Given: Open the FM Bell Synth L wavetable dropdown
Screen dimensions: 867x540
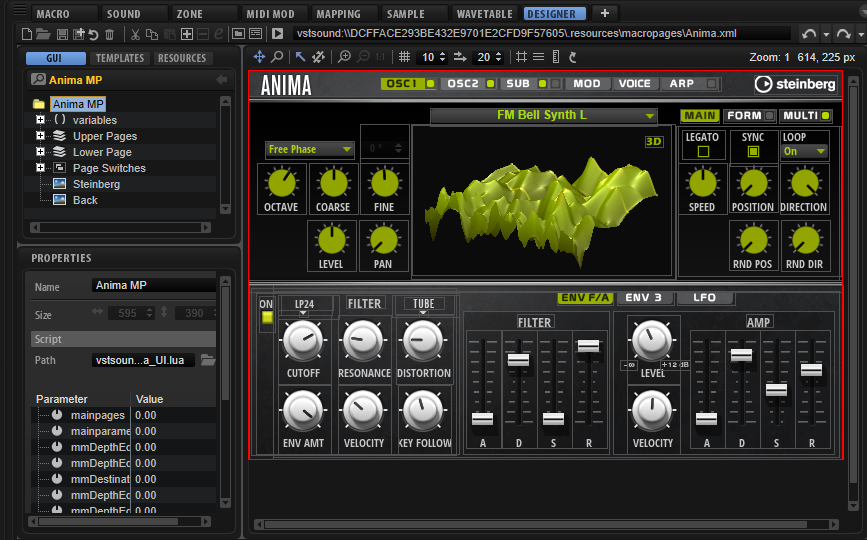Looking at the screenshot, I should click(x=544, y=116).
